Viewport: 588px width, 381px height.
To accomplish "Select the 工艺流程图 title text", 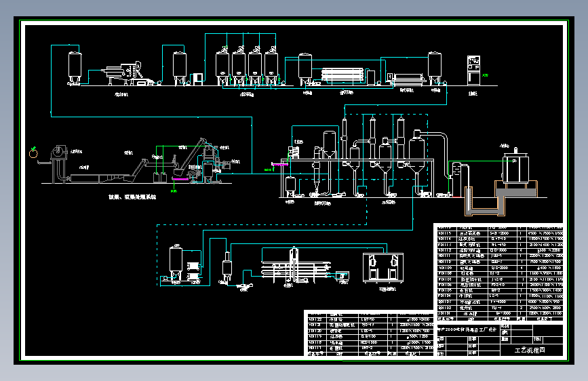I will (530, 350).
